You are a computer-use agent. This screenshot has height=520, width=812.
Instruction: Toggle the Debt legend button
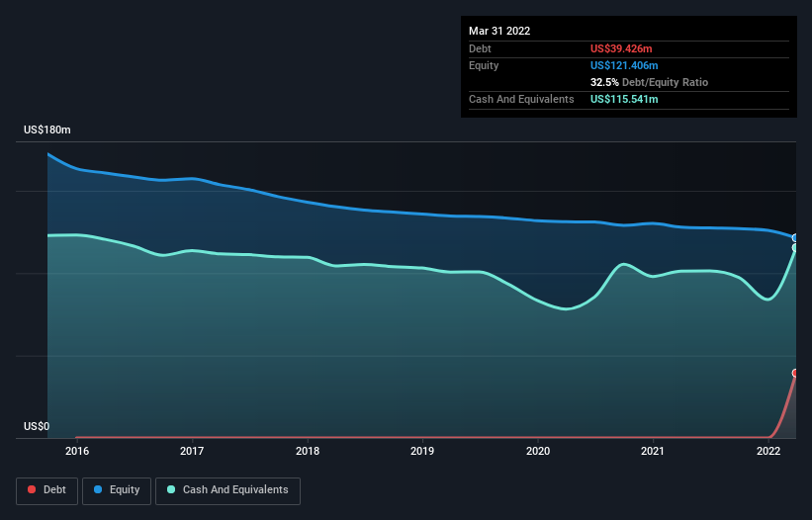(x=47, y=491)
